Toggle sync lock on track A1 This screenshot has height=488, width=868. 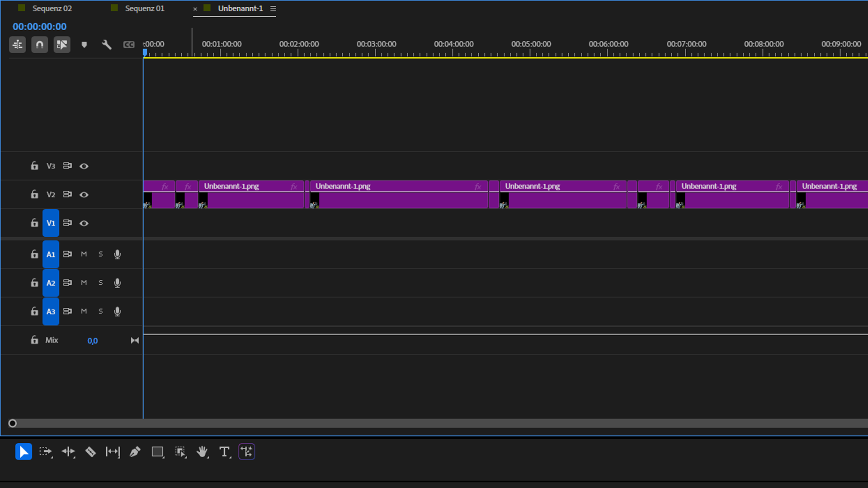[67, 254]
